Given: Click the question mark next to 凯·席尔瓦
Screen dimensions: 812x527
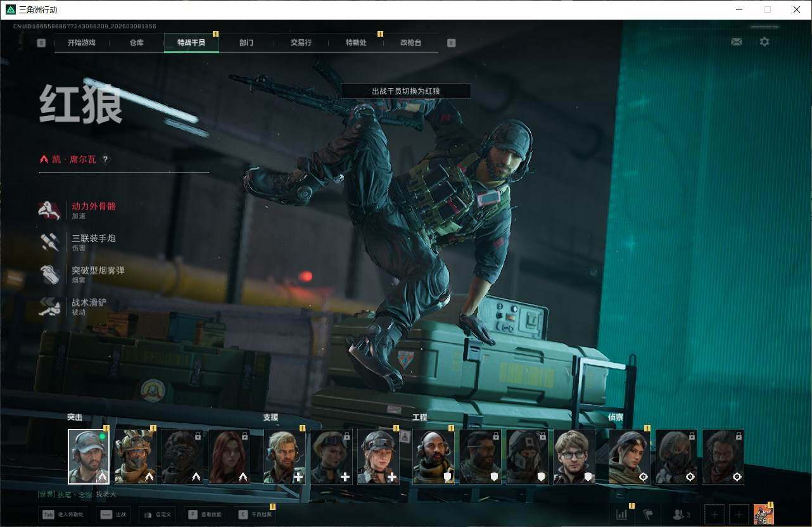Looking at the screenshot, I should pos(105,160).
